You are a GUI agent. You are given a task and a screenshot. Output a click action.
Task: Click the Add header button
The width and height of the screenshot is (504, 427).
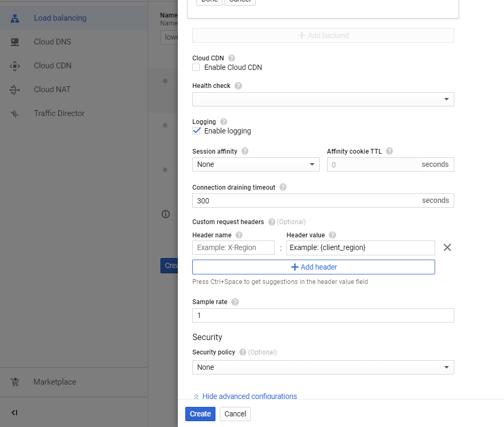(314, 267)
